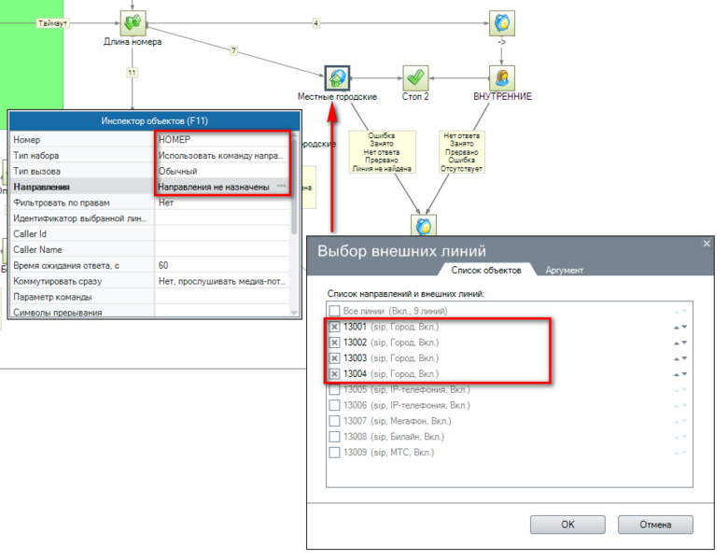The width and height of the screenshot is (728, 560).
Task: Move line 13002 down with arrow
Action: pos(684,343)
